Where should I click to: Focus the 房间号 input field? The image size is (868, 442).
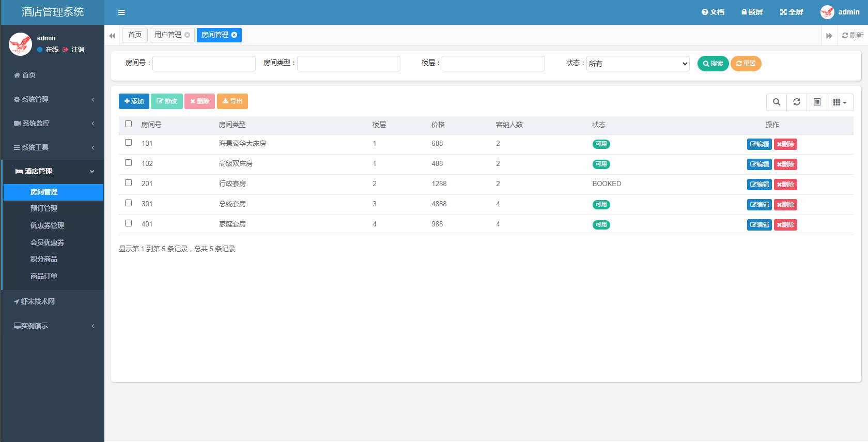[204, 64]
